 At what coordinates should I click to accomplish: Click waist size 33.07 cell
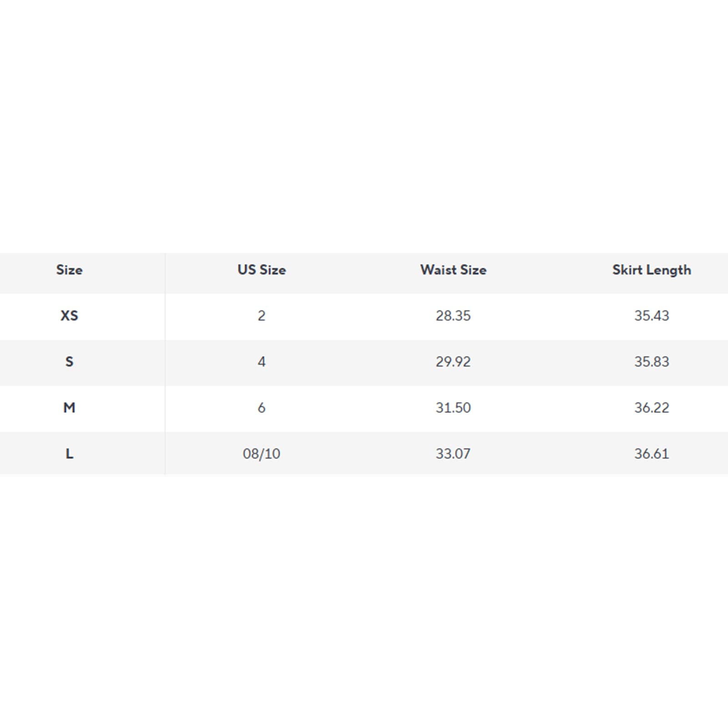(x=453, y=454)
